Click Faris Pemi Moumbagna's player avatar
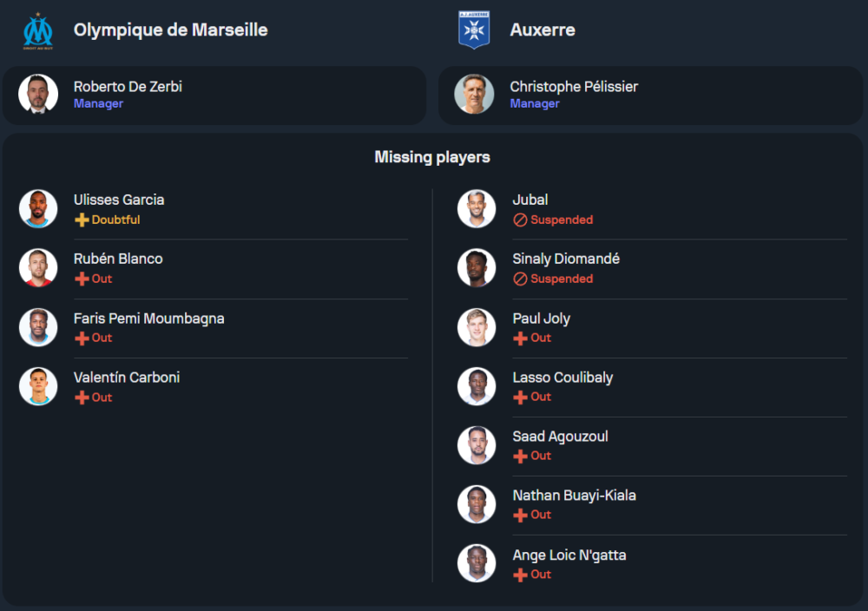This screenshot has width=868, height=611. point(38,327)
